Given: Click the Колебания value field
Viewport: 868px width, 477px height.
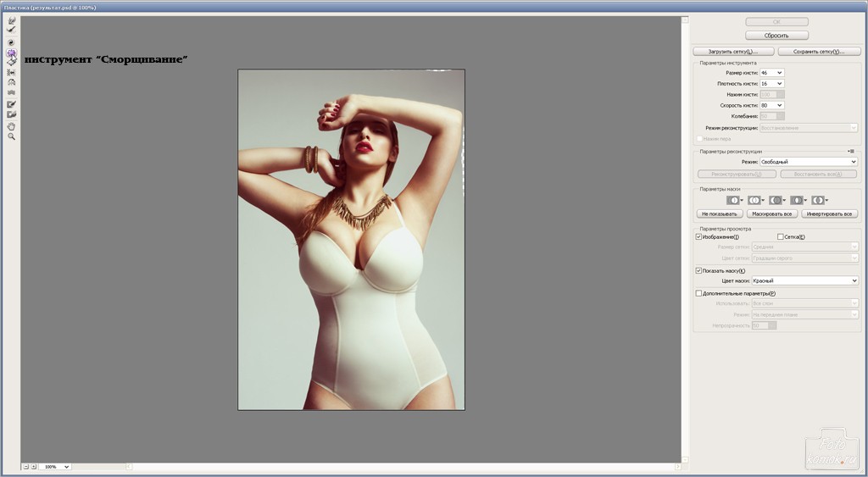Looking at the screenshot, I should [x=771, y=116].
